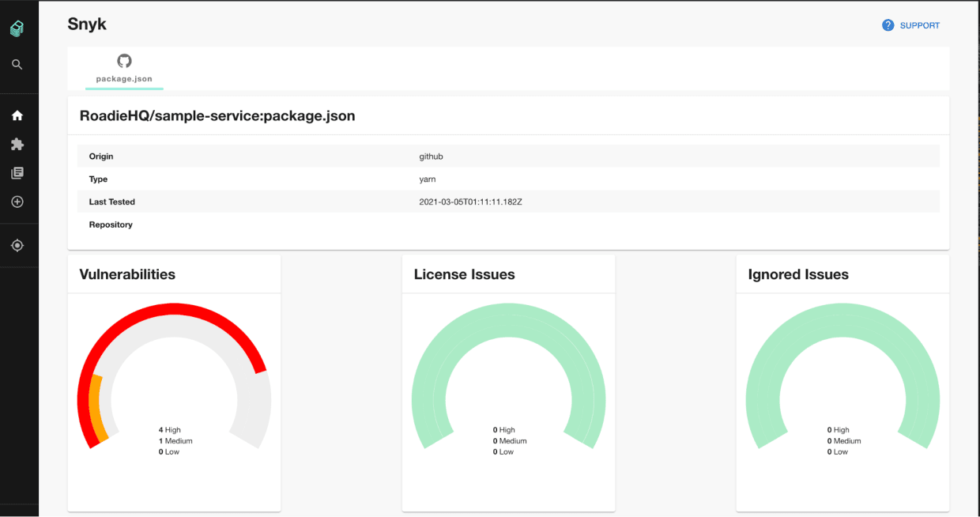This screenshot has height=517, width=980.
Task: Select the package.json tab
Action: 124,70
